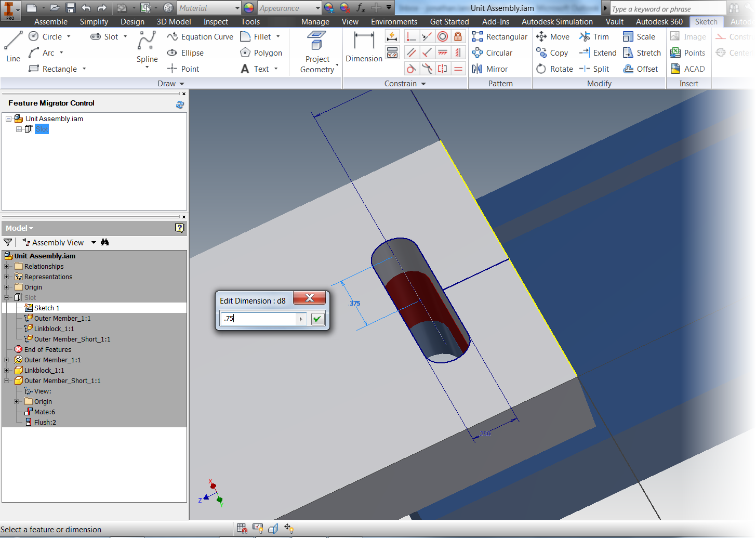Expand the Constrain panel dropdown
The height and width of the screenshot is (538, 756).
pos(423,84)
